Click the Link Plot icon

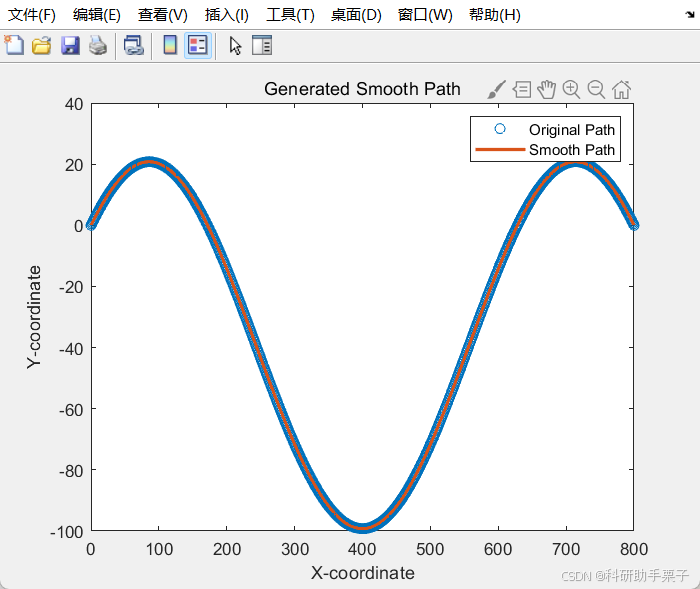pos(133,46)
